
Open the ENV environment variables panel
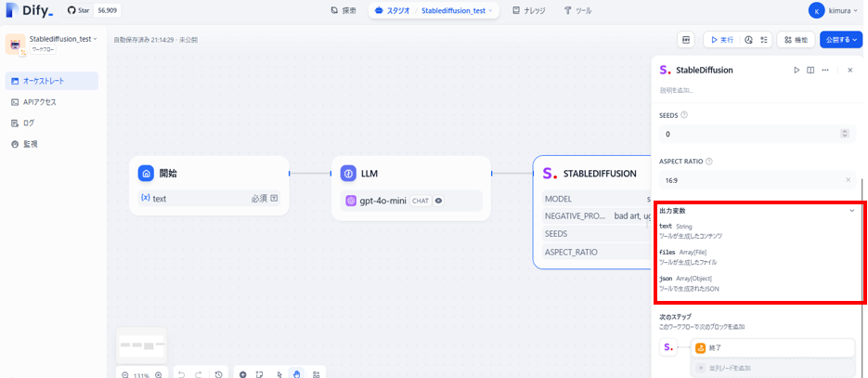tap(686, 40)
